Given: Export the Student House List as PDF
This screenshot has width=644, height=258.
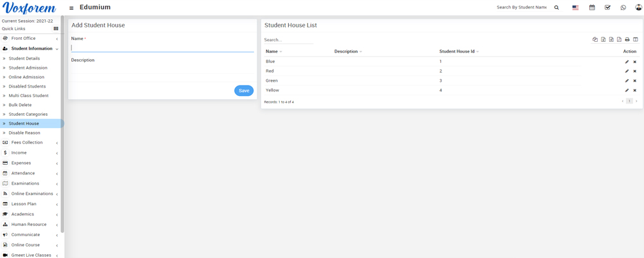Looking at the screenshot, I should (619, 40).
